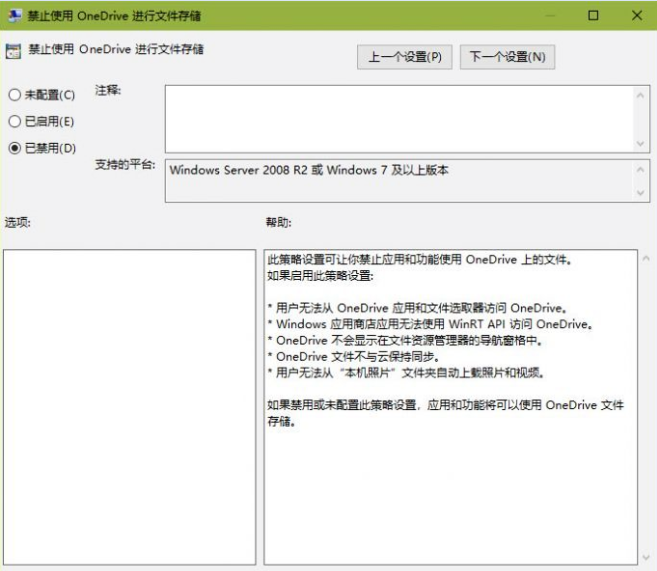Go to 下一个设置(N)
Screen dimensions: 657x571
click(507, 57)
